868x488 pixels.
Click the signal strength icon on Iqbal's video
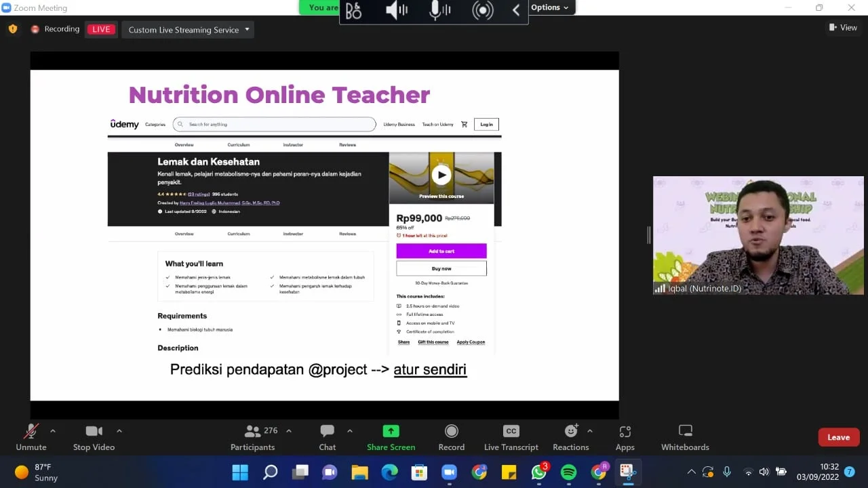click(660, 289)
